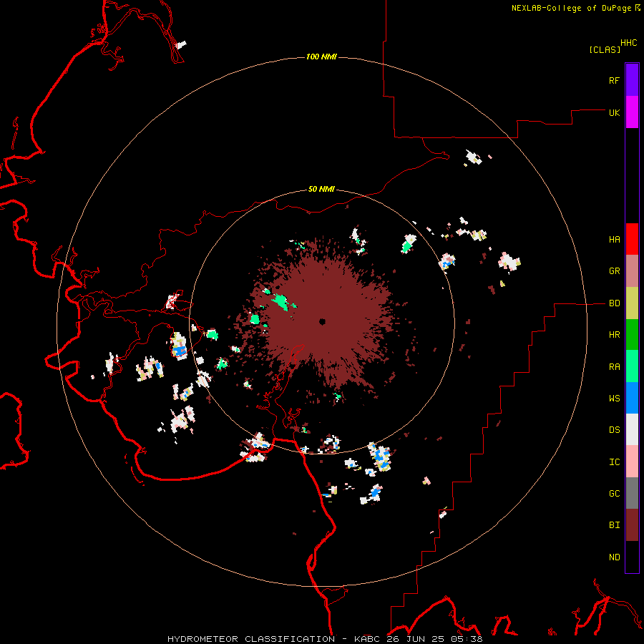Select the BD yellow legend swatch
The height and width of the screenshot is (644, 644).
pos(632,303)
